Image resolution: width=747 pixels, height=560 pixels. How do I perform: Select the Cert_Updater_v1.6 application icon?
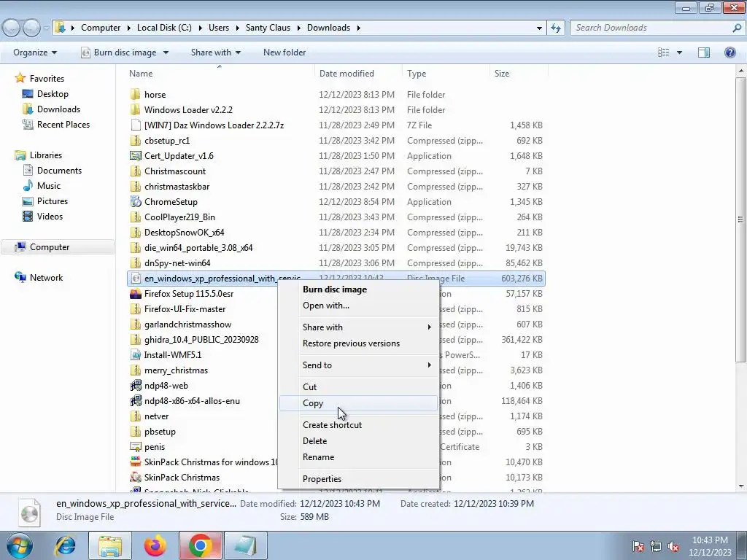(x=135, y=156)
